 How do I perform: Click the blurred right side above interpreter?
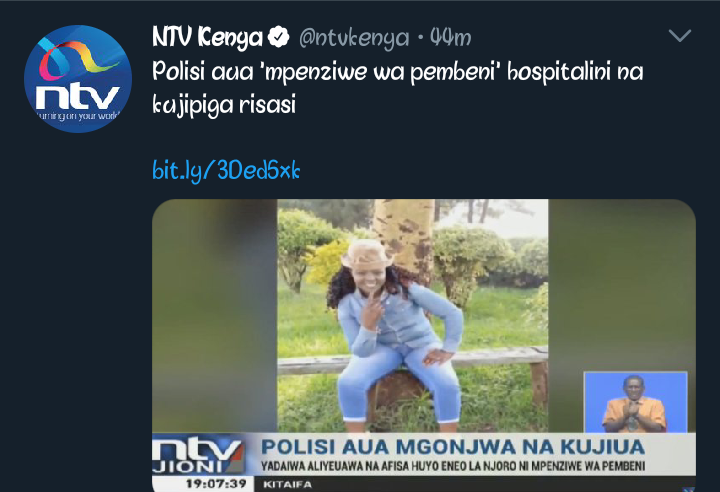coord(622,285)
